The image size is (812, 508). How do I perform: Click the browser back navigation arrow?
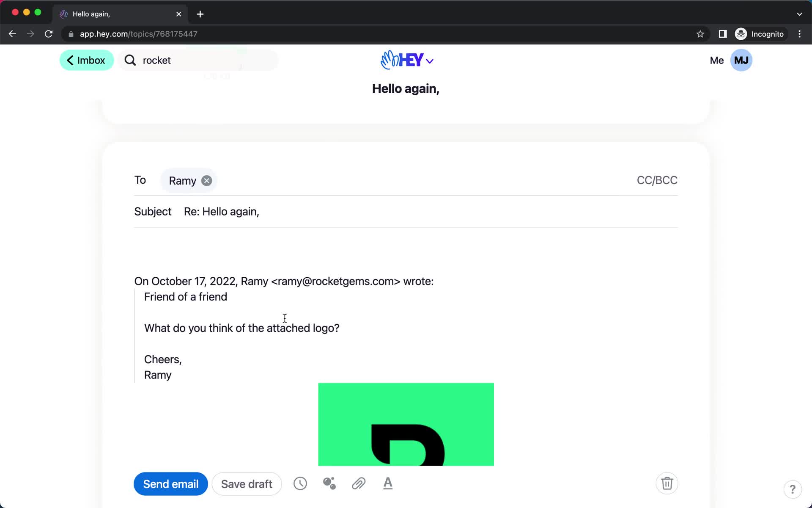click(12, 33)
